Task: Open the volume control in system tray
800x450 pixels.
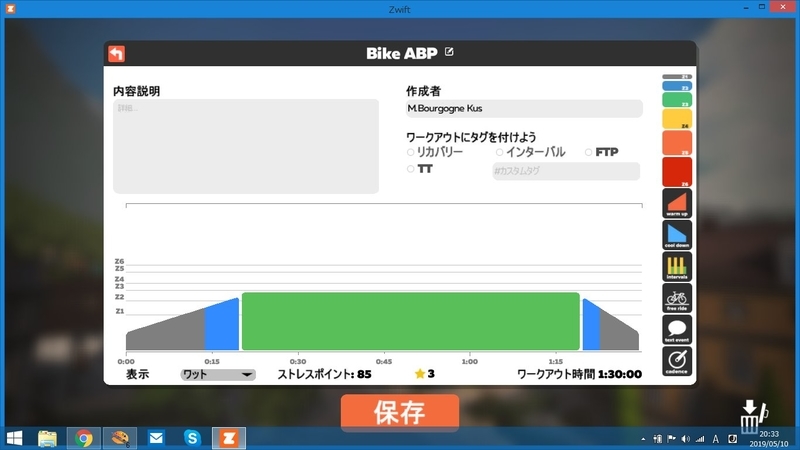Action: [686, 439]
